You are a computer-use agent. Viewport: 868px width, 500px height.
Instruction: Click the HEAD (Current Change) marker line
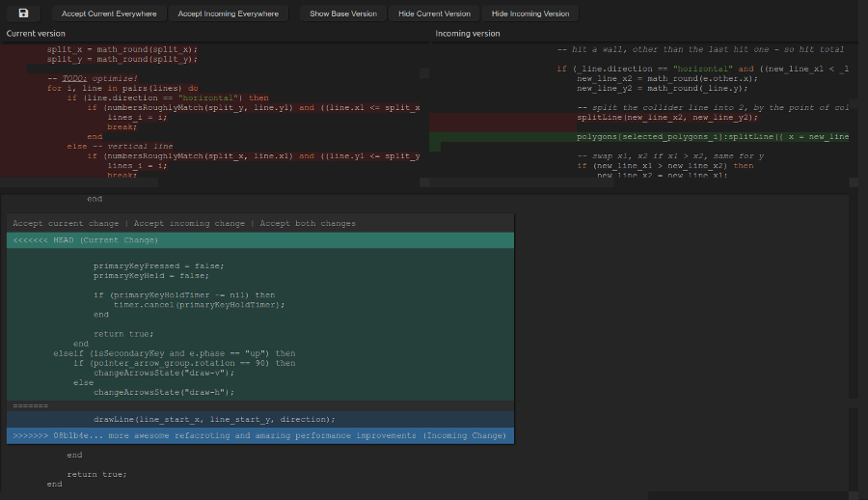coord(260,240)
